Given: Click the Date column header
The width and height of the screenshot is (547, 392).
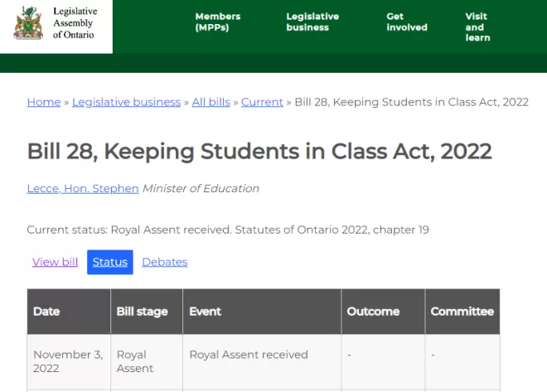Looking at the screenshot, I should [x=69, y=312].
